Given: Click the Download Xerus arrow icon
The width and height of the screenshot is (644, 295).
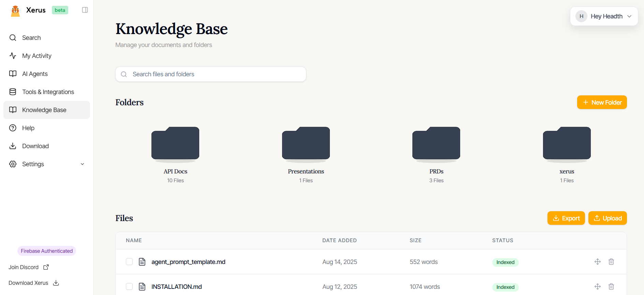Looking at the screenshot, I should 56,283.
